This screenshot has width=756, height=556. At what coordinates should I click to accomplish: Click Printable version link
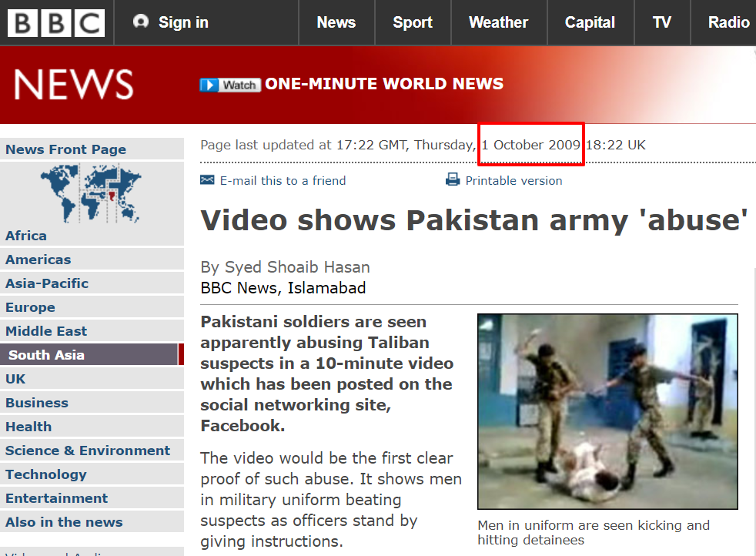point(513,181)
